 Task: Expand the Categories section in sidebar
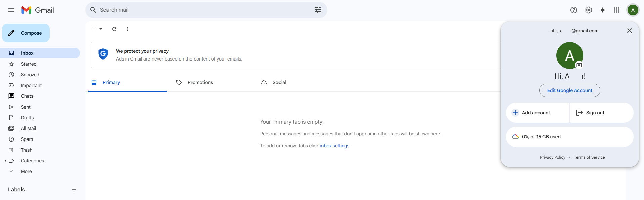(6, 161)
